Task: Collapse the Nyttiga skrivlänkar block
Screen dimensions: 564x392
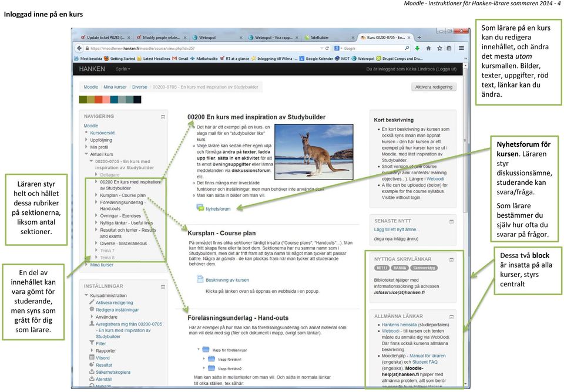Action: (451, 259)
